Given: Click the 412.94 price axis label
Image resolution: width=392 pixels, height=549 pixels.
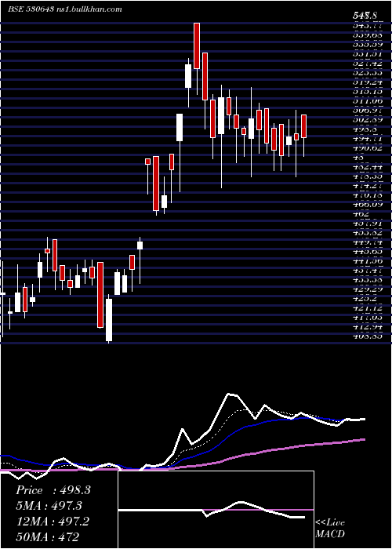Looking at the screenshot, I should [367, 327].
